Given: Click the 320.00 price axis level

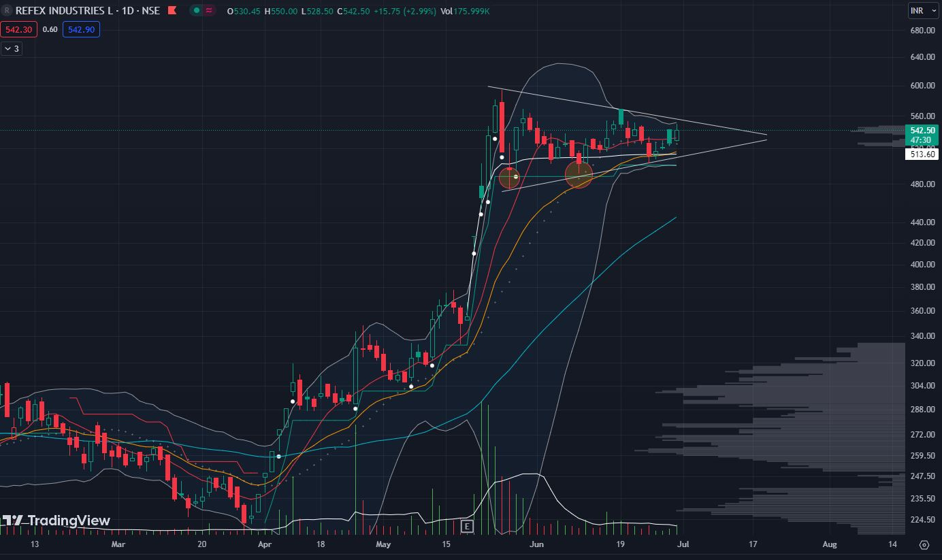Looking at the screenshot, I should pos(924,363).
